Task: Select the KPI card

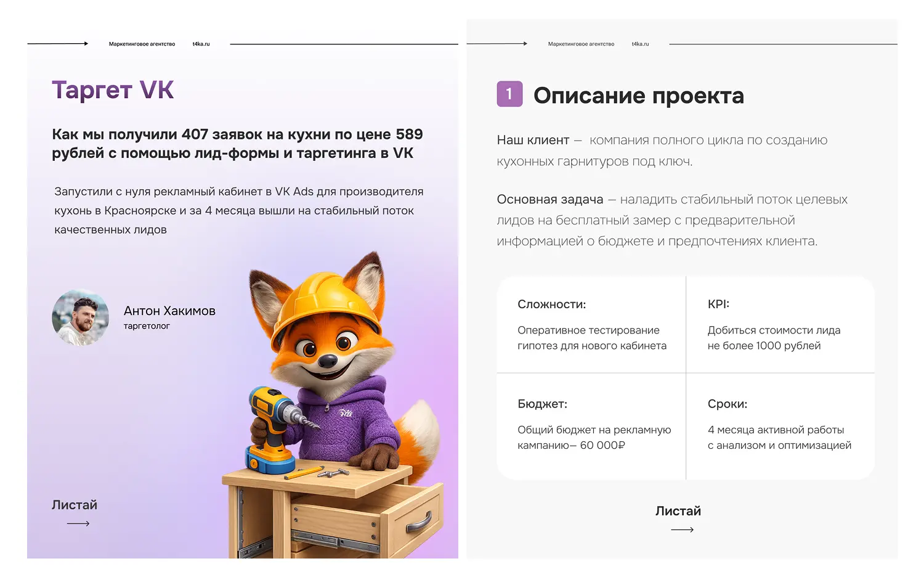Action: pyautogui.click(x=780, y=325)
